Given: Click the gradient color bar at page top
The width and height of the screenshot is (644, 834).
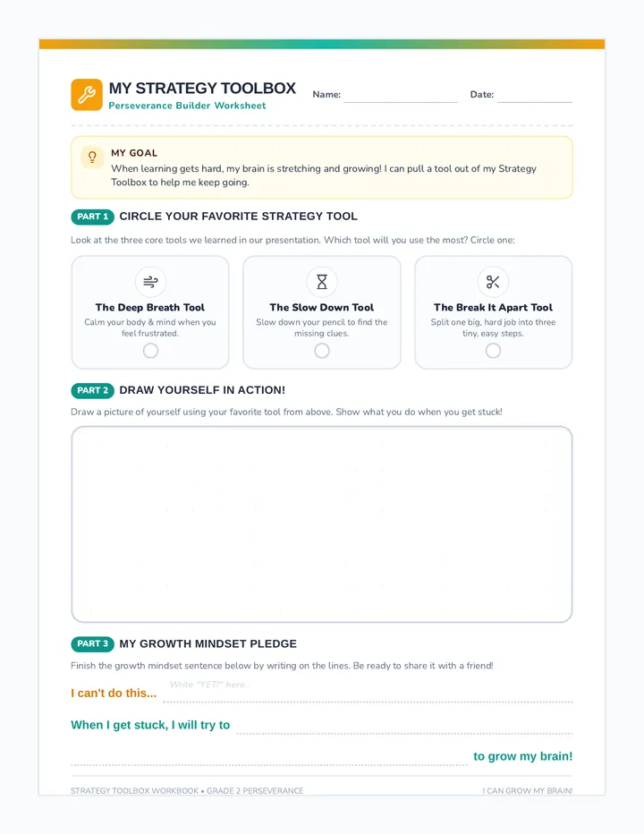Looking at the screenshot, I should click(322, 44).
